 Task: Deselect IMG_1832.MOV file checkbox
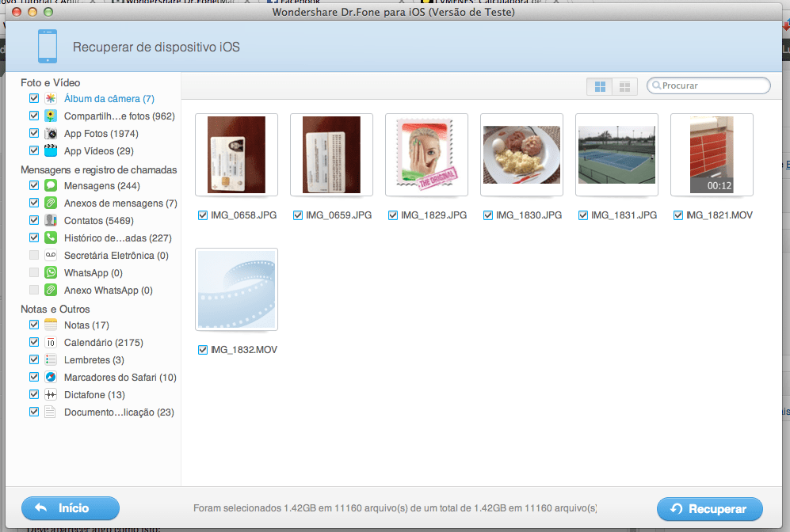[x=203, y=350]
